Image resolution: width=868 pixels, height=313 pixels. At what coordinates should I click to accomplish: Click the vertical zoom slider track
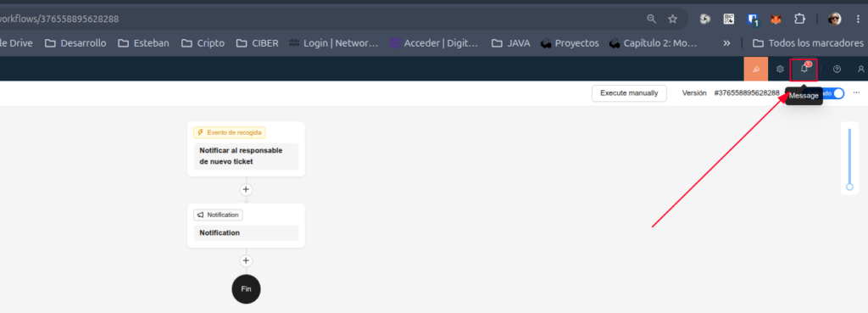[849, 158]
